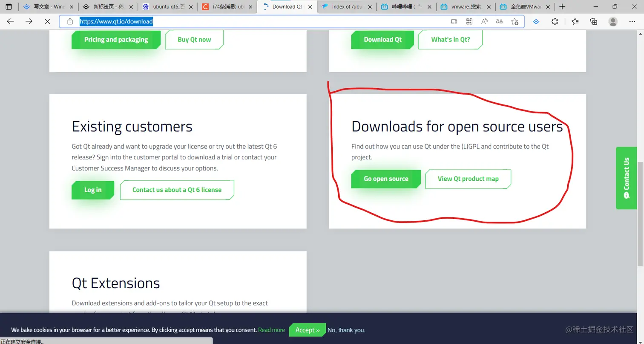Switch to the 新标签页 tab
The height and width of the screenshot is (344, 644).
pos(107,7)
